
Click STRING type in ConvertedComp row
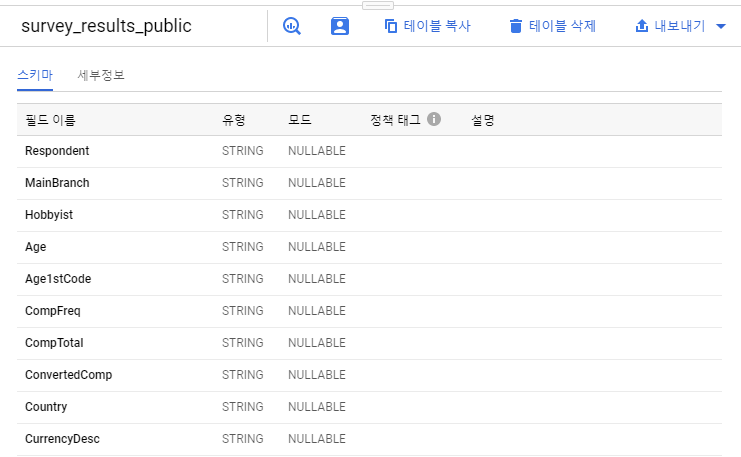point(242,375)
